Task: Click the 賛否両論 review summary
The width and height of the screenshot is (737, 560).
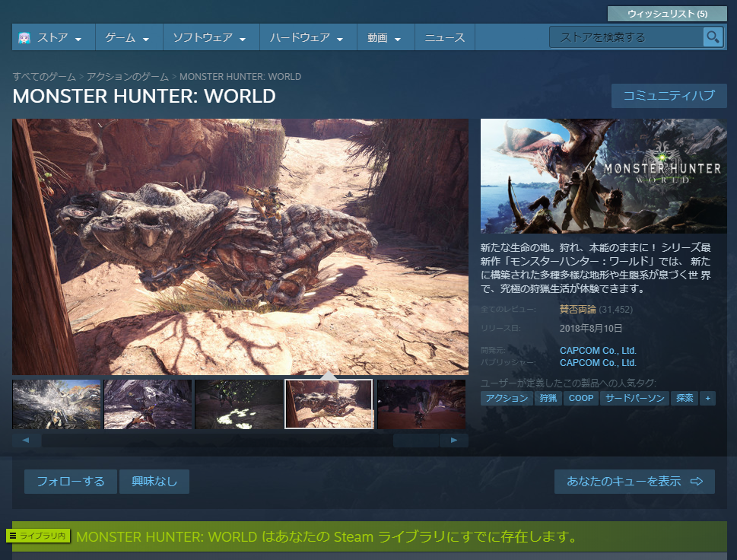Action: point(578,310)
